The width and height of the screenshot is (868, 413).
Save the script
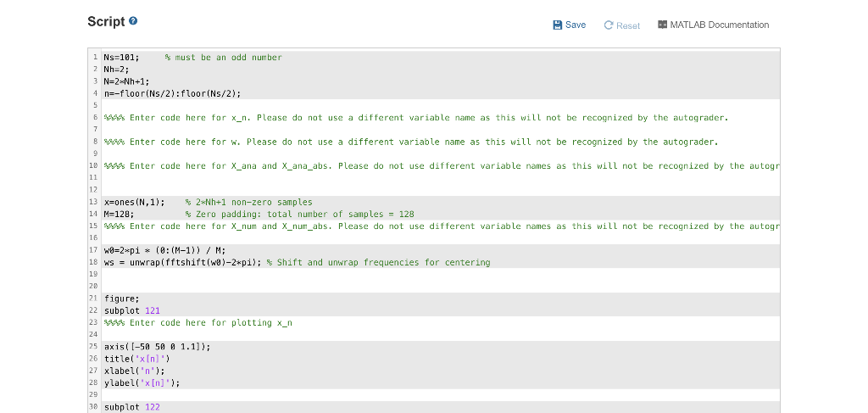(x=569, y=25)
